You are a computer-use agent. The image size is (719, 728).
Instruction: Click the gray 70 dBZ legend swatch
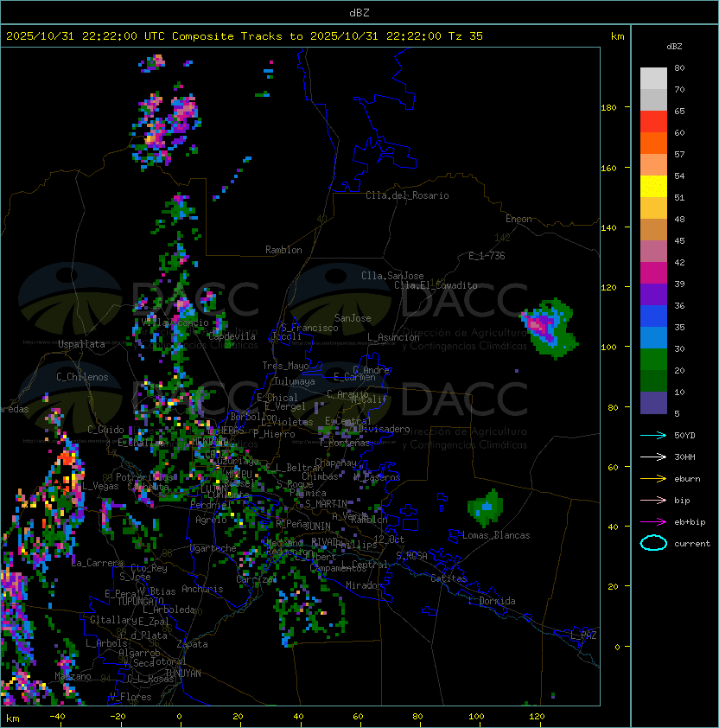pos(653,99)
